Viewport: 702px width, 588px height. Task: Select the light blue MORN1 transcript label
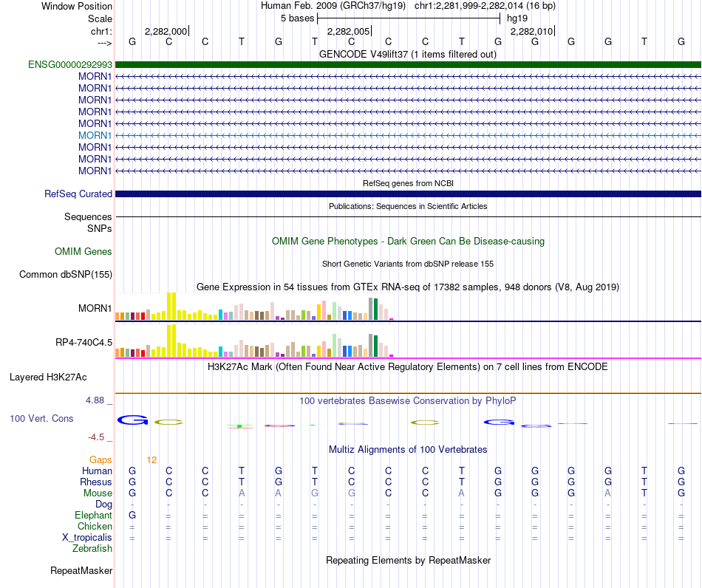95,135
